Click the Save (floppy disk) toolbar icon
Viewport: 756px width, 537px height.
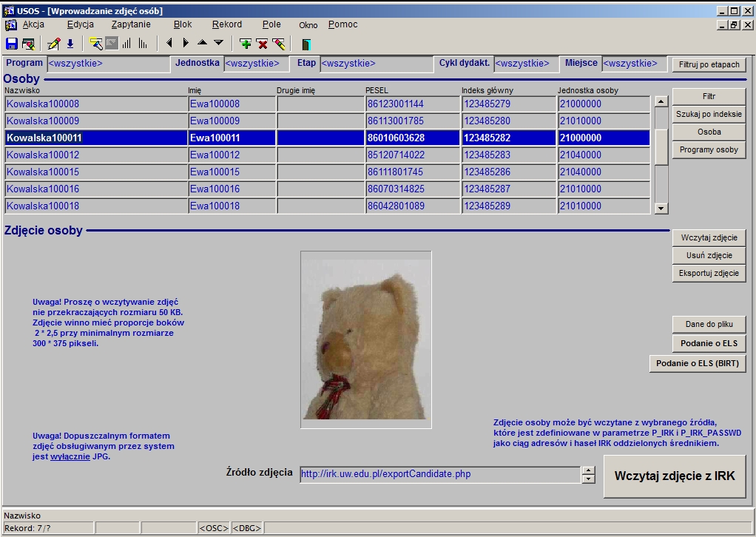[11, 44]
